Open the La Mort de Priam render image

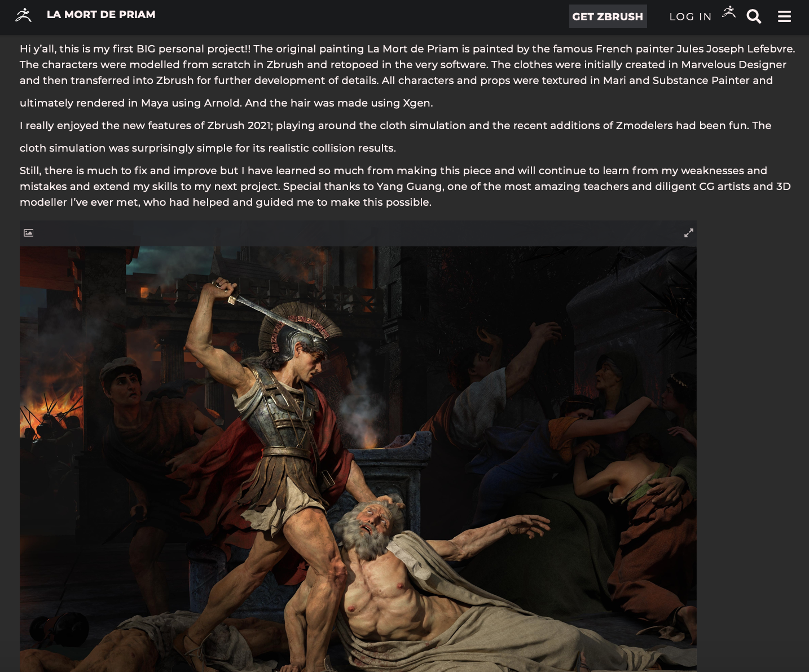[358, 459]
